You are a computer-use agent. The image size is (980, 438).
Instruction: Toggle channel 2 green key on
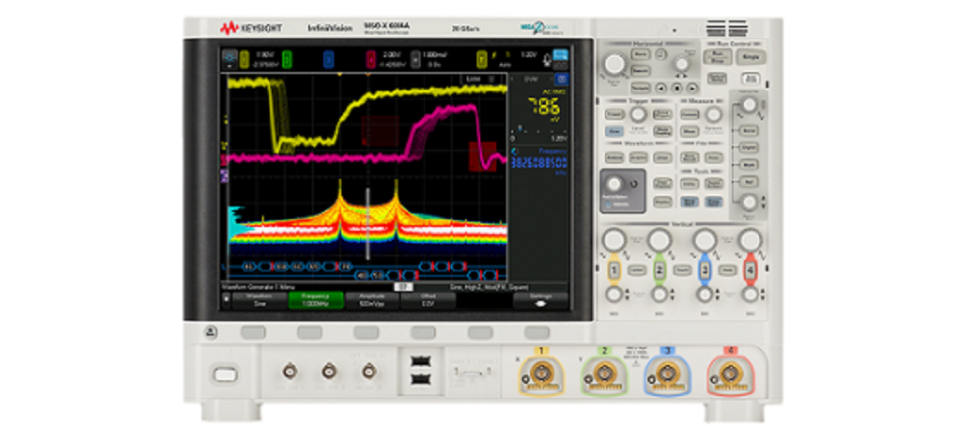[x=659, y=270]
